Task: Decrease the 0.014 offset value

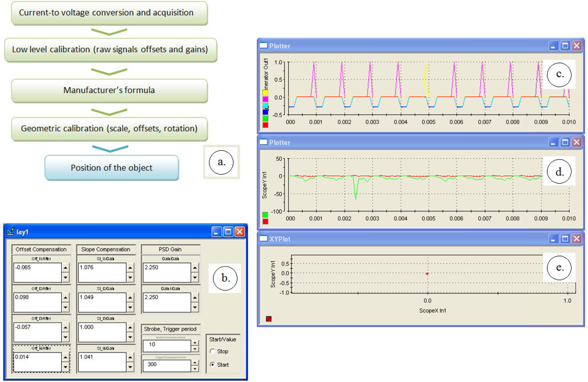Action: (66, 367)
